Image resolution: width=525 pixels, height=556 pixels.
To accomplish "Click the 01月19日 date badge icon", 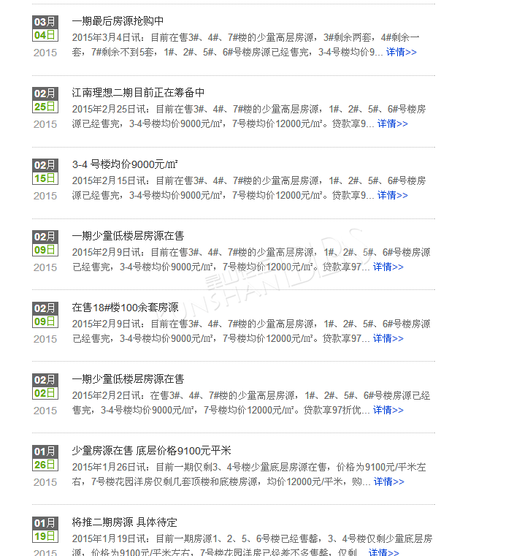I will [45, 530].
